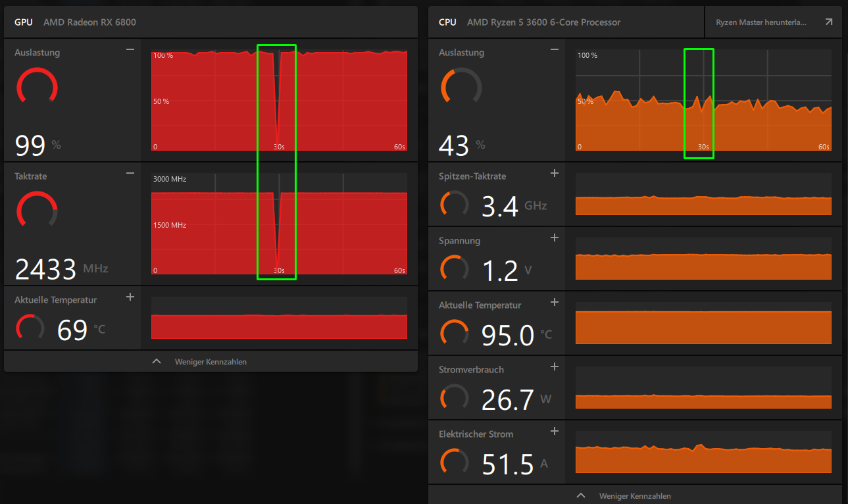Image resolution: width=848 pixels, height=504 pixels.
Task: Click the 43 % CPU usage value
Action: point(462,146)
